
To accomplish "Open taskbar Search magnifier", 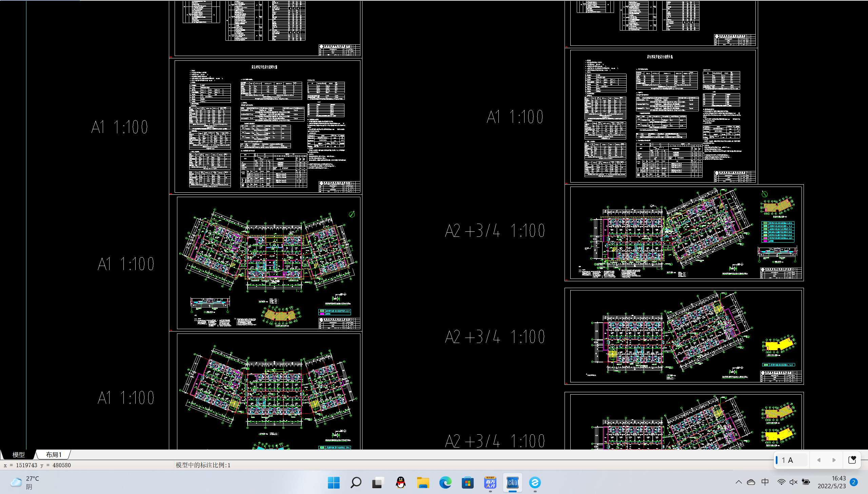I will [x=356, y=482].
